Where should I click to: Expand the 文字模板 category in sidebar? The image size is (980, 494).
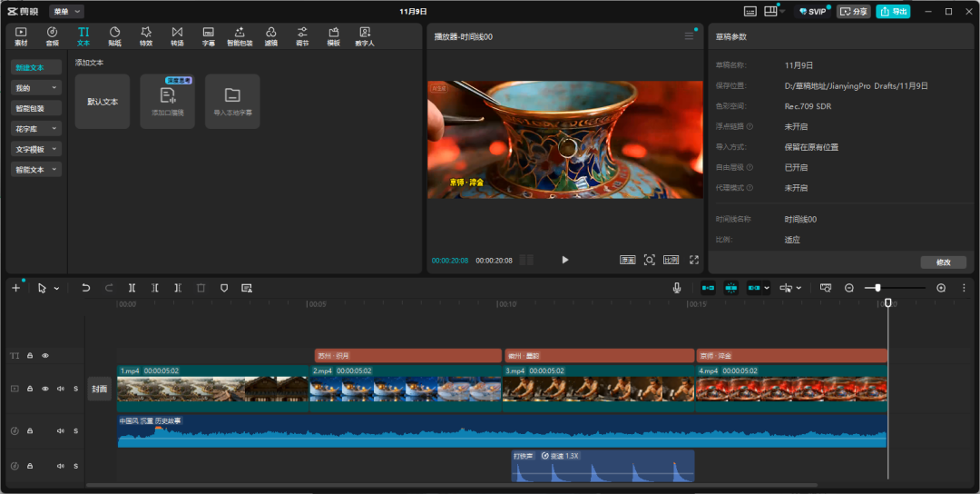(x=36, y=149)
